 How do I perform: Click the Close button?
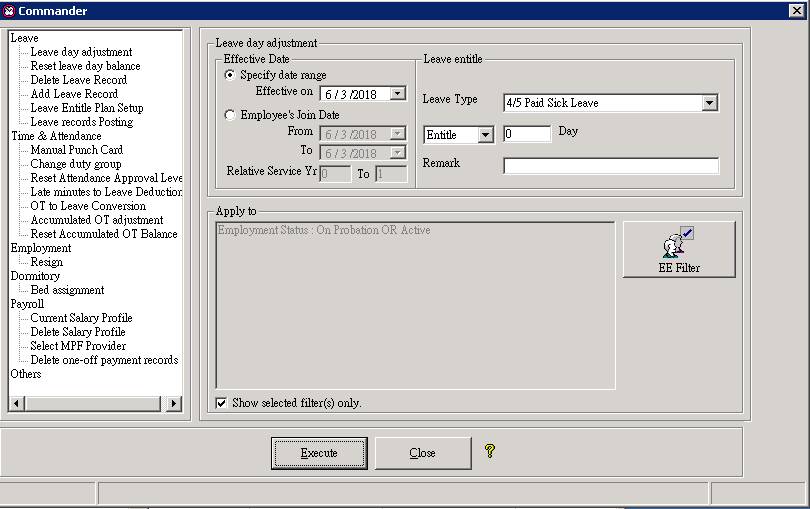point(423,453)
